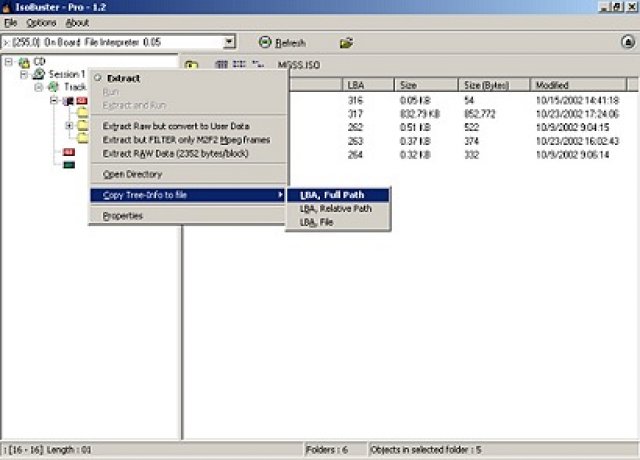Image resolution: width=640 pixels, height=460 pixels.
Task: Open the Options menu
Action: (41, 23)
